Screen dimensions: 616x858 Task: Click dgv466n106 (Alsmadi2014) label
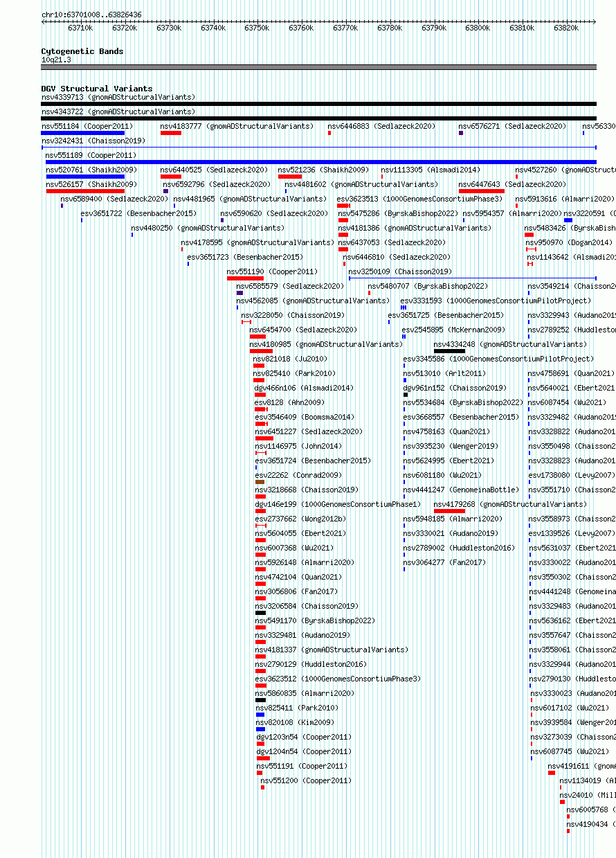click(x=304, y=388)
